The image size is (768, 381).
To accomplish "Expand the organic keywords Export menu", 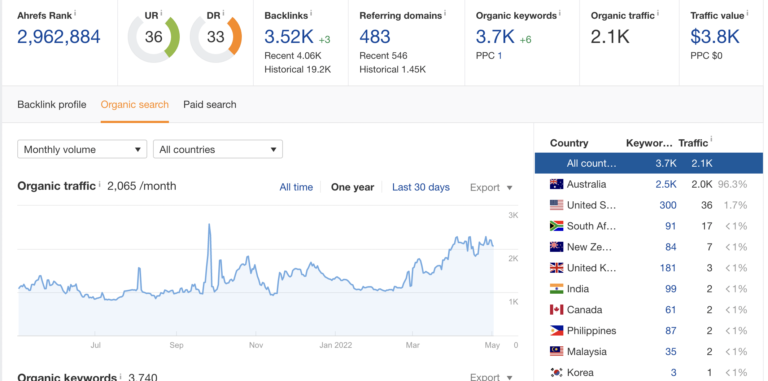I will (491, 377).
